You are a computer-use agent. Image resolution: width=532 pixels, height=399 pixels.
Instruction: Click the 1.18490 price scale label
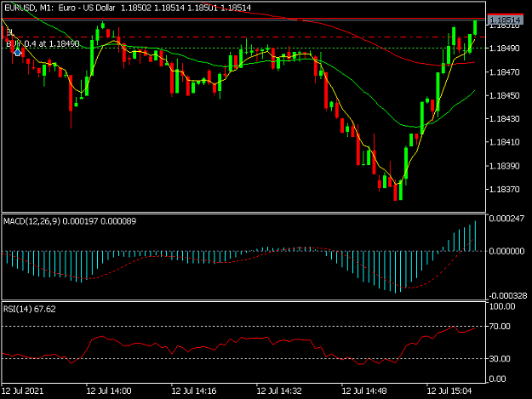coord(504,48)
